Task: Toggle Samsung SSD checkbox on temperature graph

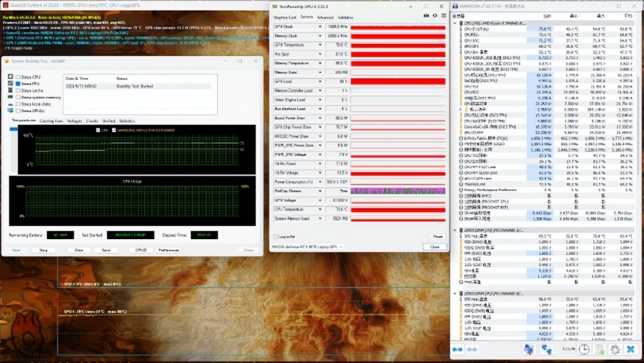Action: click(114, 130)
